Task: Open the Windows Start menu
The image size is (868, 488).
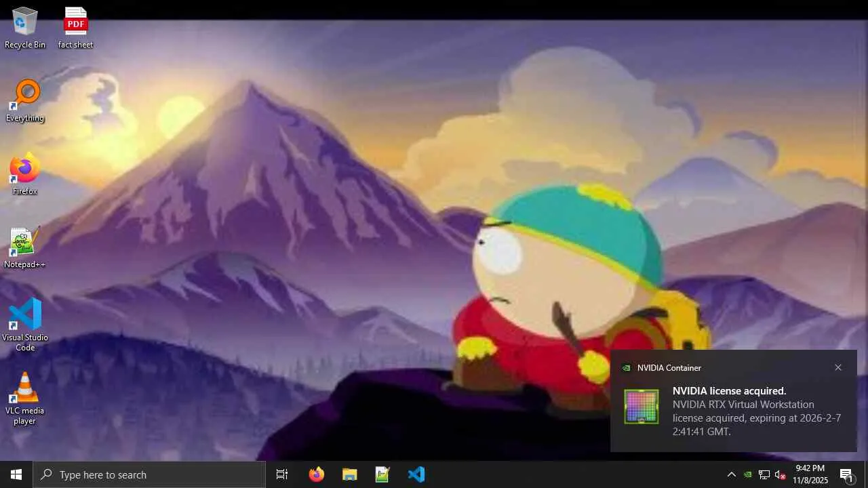Action: click(x=16, y=474)
